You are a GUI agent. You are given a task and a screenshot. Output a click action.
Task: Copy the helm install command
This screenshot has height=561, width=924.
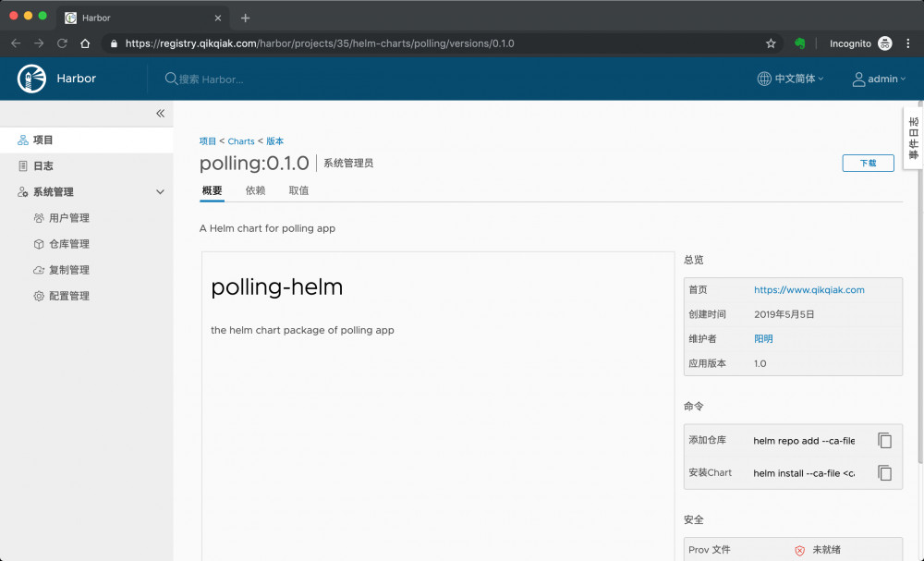pos(884,472)
